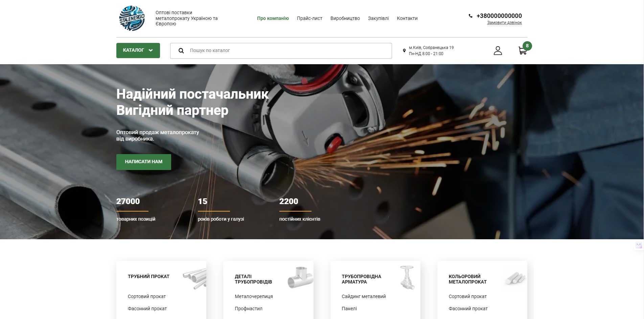Click the address м.Київ, Собранецька 19
The width and height of the screenshot is (644, 319).
(x=431, y=48)
